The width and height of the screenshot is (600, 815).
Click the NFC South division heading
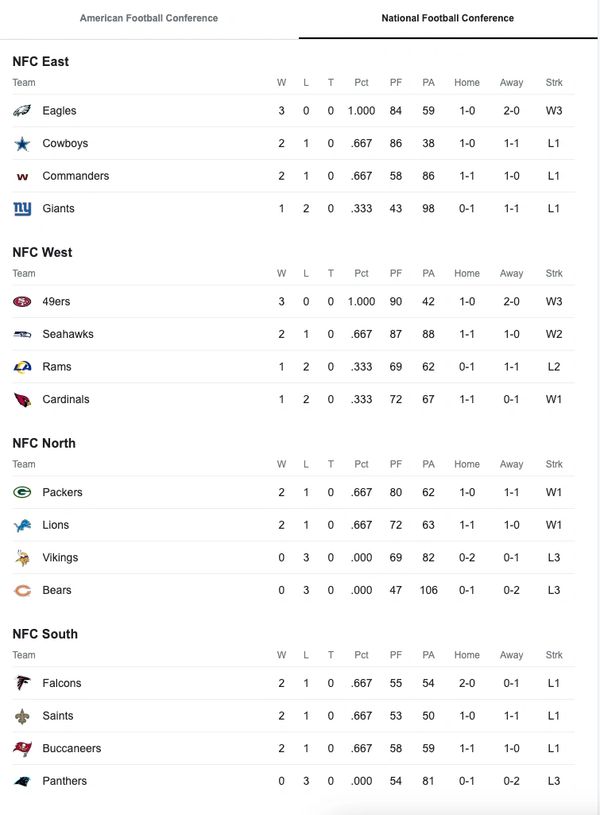[45, 634]
